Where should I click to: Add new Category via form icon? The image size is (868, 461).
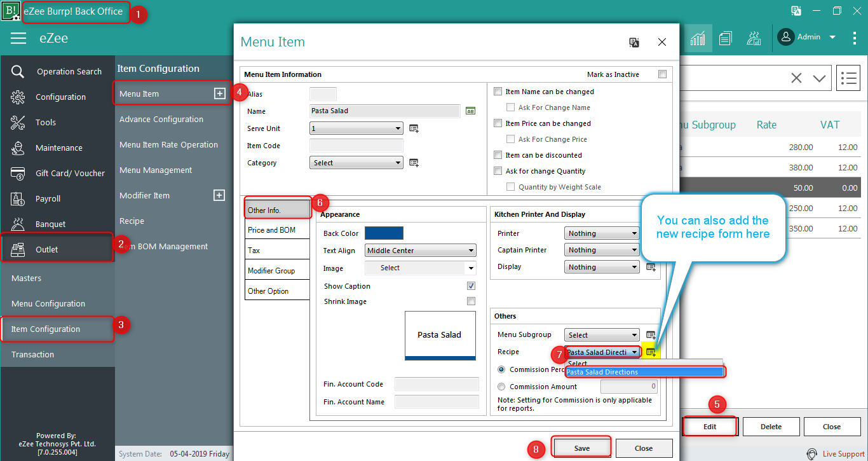[x=414, y=163]
